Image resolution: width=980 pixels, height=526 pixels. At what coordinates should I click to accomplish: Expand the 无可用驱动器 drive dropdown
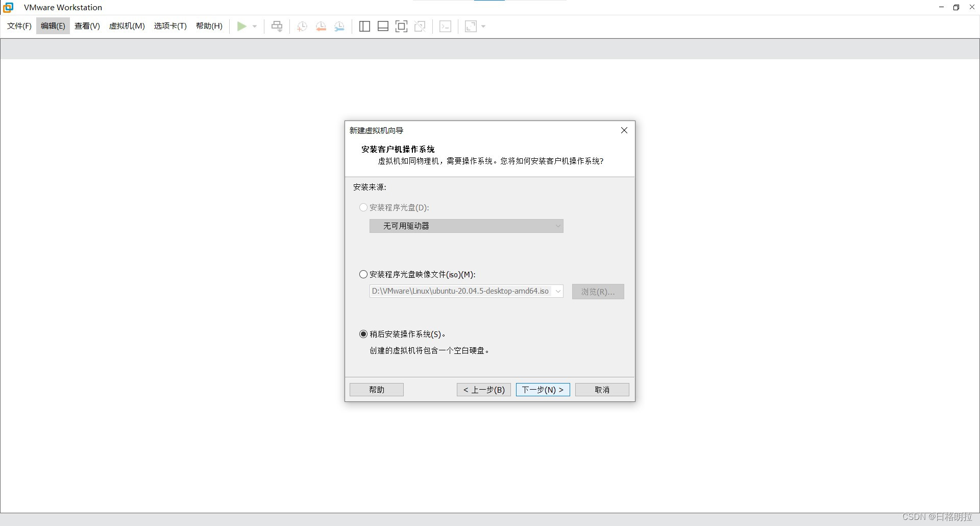[467, 226]
